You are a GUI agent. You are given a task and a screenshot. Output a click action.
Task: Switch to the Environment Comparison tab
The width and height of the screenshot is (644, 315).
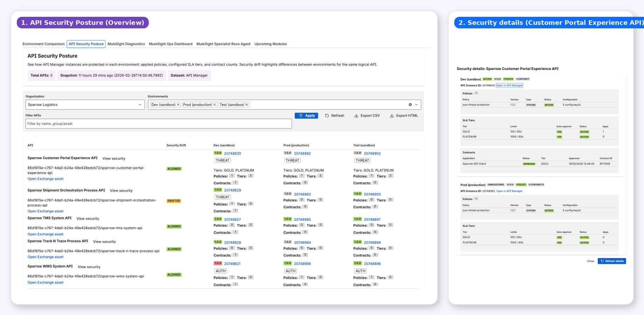click(x=43, y=44)
